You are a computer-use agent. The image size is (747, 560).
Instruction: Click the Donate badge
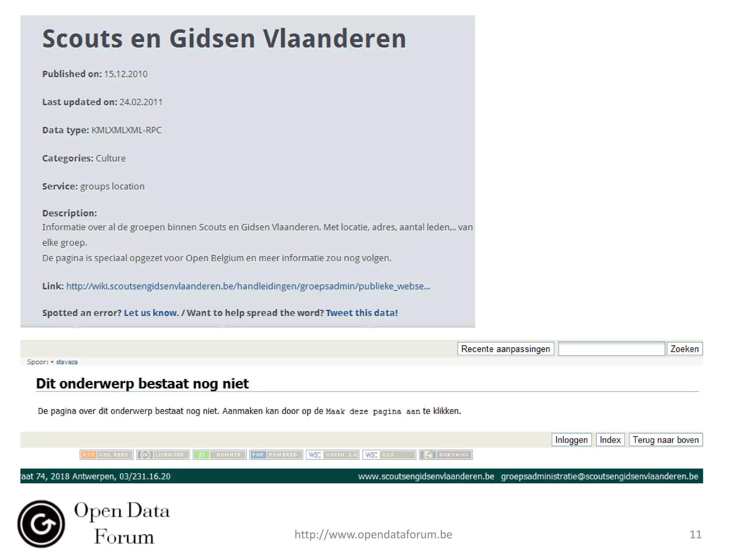[220, 455]
